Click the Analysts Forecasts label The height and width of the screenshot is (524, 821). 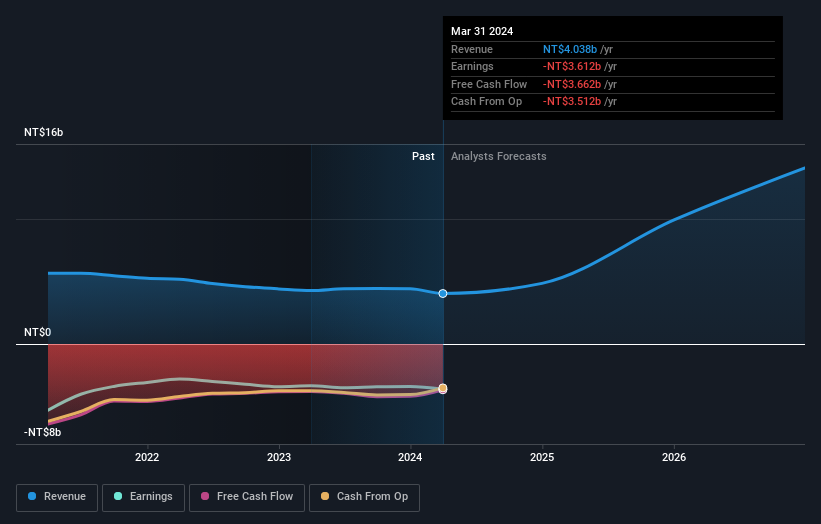[498, 157]
